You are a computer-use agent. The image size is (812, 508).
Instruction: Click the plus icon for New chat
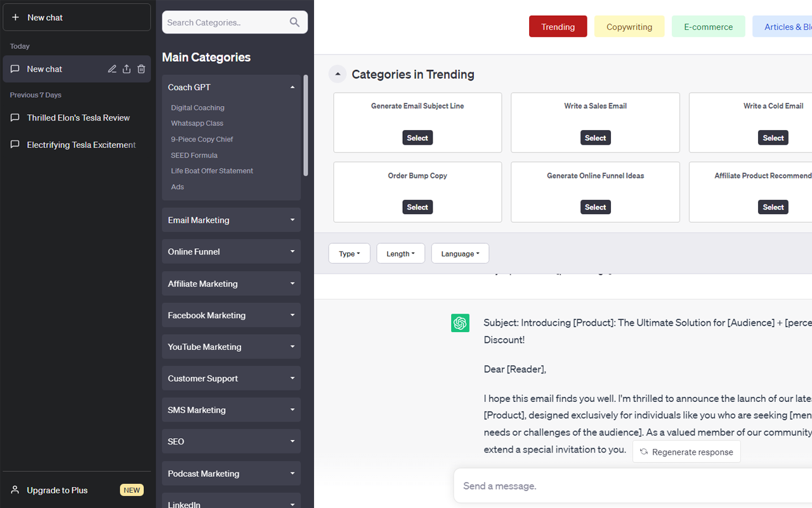pyautogui.click(x=16, y=18)
